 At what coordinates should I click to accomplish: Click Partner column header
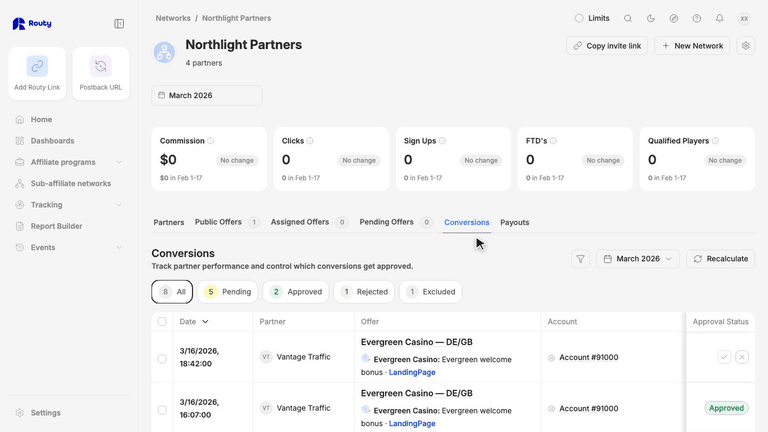click(x=272, y=321)
